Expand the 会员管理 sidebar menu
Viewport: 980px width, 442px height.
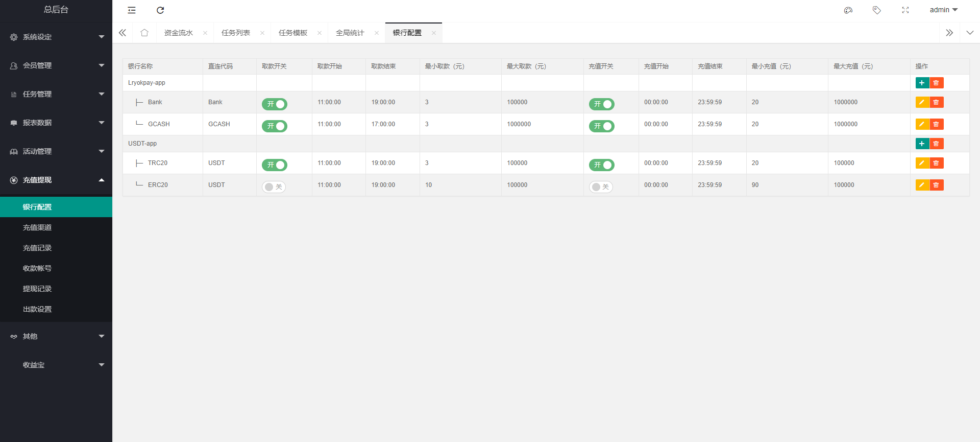(56, 65)
